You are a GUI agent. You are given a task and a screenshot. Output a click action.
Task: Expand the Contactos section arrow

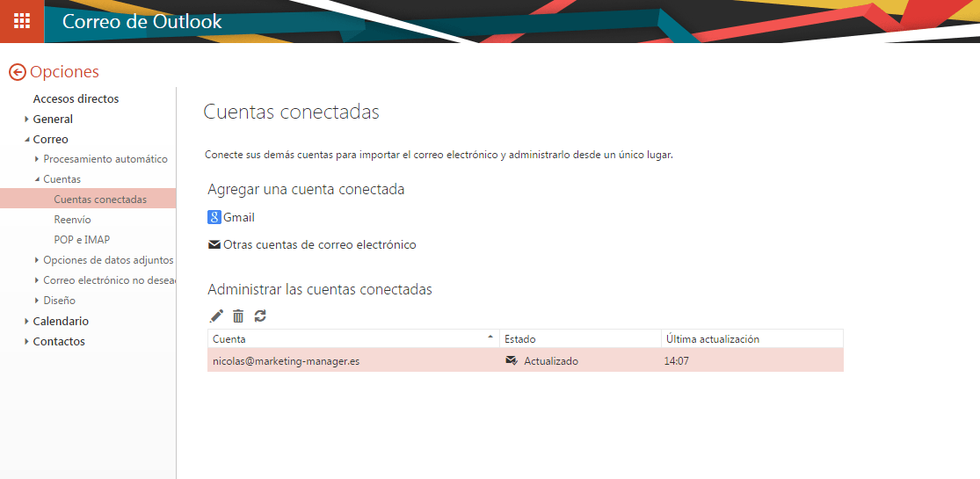pyautogui.click(x=26, y=341)
